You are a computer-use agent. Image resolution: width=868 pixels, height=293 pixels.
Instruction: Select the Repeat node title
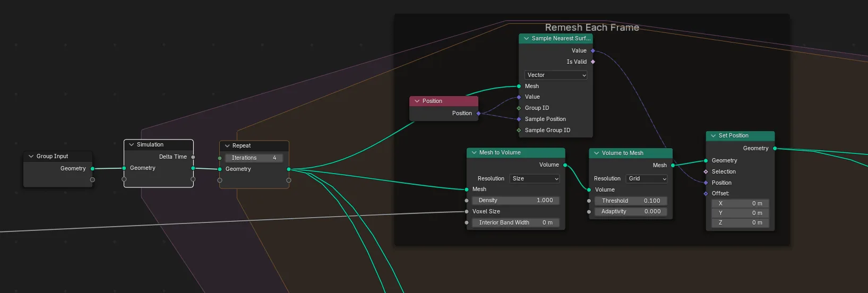(242, 145)
